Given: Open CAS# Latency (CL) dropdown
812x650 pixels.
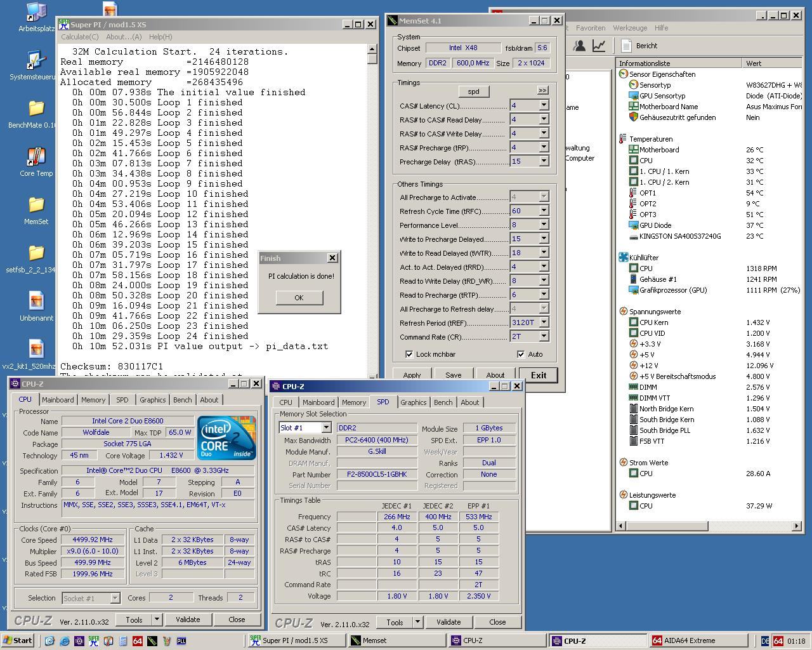Looking at the screenshot, I should [544, 105].
